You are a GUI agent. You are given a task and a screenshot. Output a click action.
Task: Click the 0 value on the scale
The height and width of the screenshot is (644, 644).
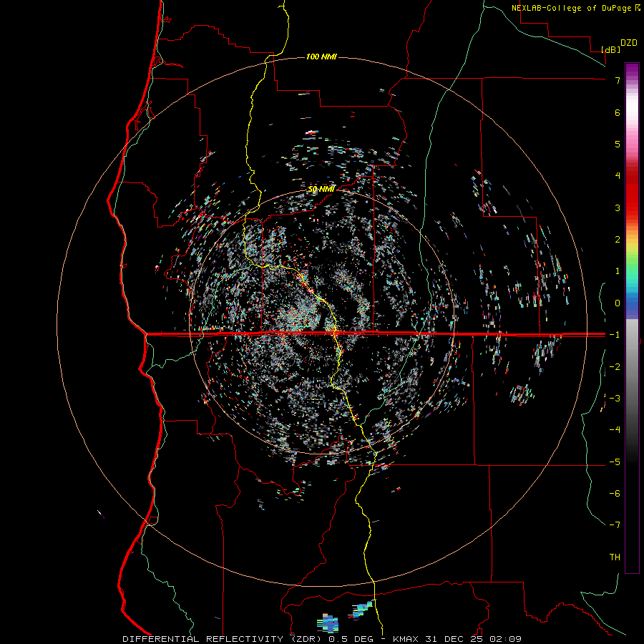(x=618, y=303)
